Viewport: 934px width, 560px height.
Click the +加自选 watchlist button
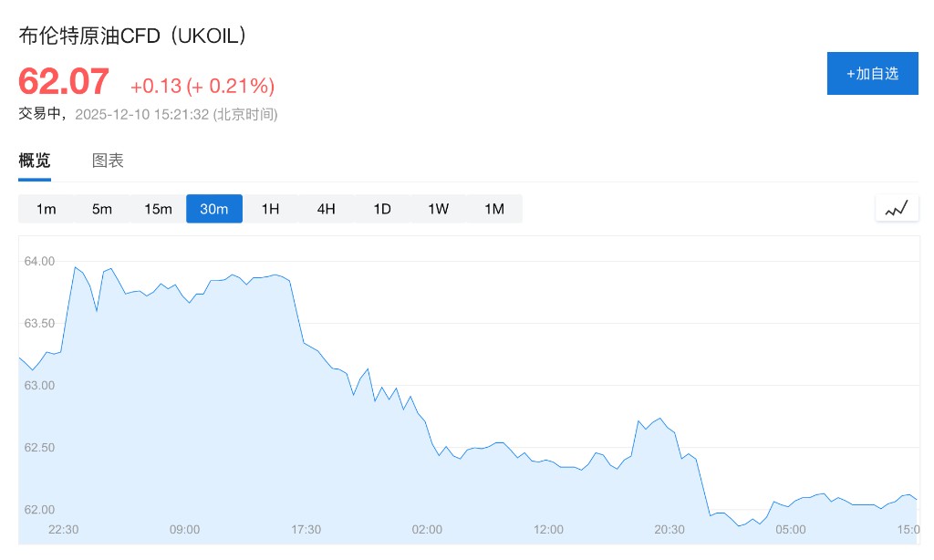(x=872, y=74)
